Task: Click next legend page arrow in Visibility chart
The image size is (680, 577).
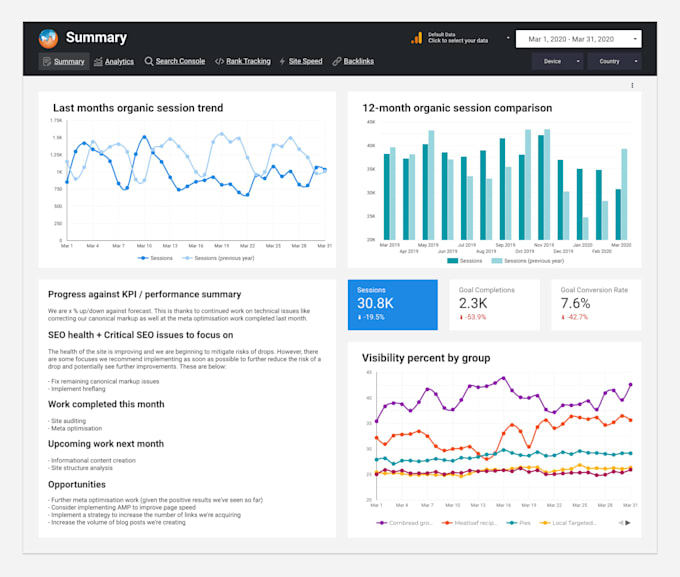Action: click(x=628, y=523)
